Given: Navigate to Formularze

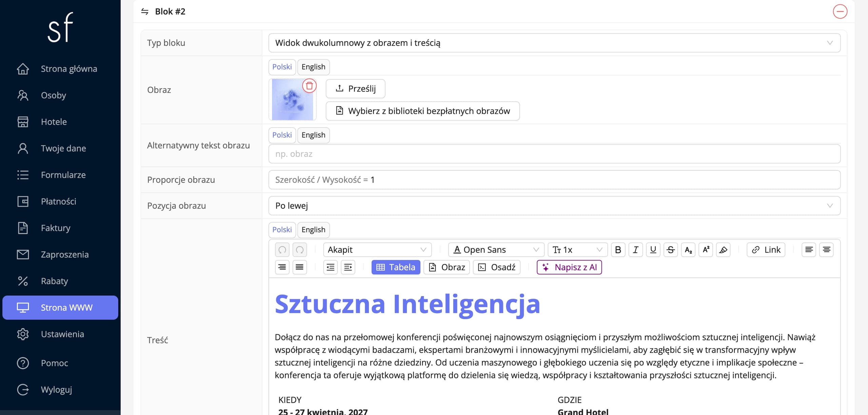Looking at the screenshot, I should pyautogui.click(x=60, y=175).
